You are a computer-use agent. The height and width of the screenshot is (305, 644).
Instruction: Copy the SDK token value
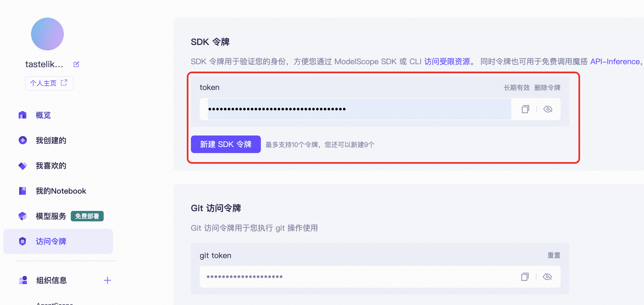(x=525, y=109)
